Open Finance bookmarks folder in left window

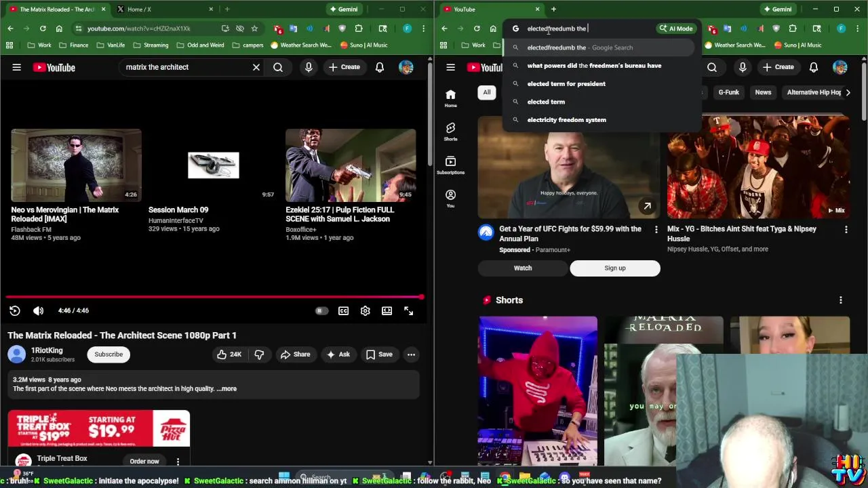point(73,45)
